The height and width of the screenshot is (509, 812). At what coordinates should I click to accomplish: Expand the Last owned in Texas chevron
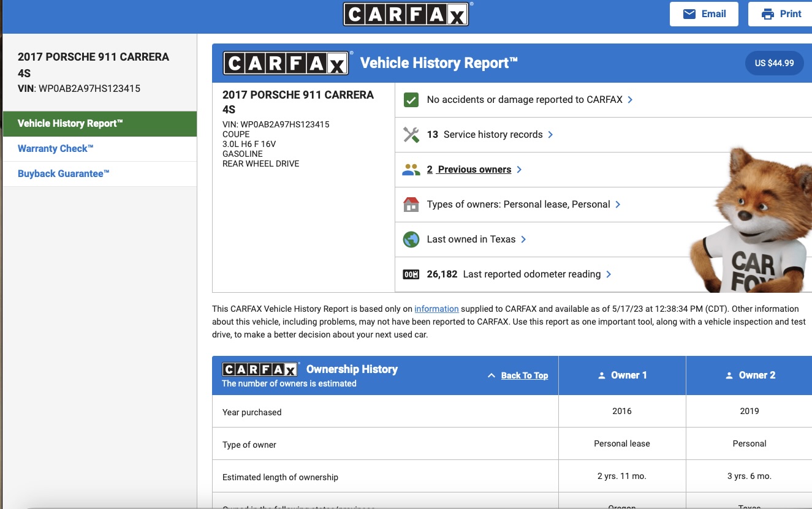tap(523, 239)
